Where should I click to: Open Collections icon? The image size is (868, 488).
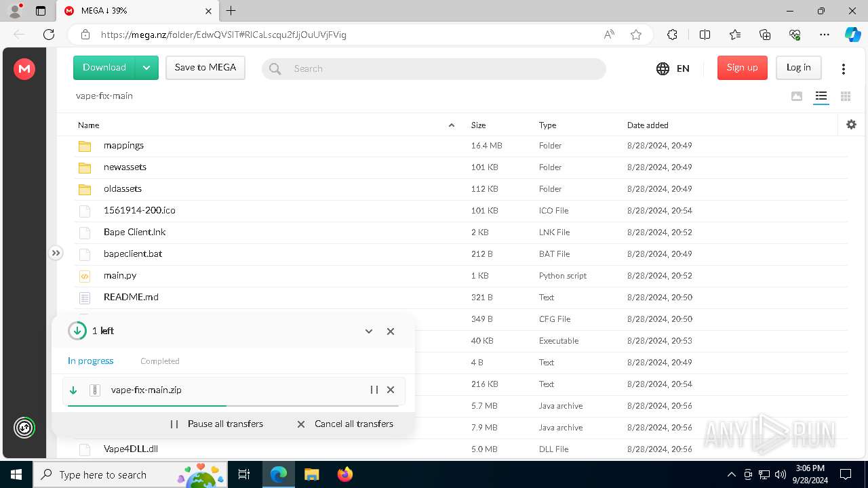[765, 35]
